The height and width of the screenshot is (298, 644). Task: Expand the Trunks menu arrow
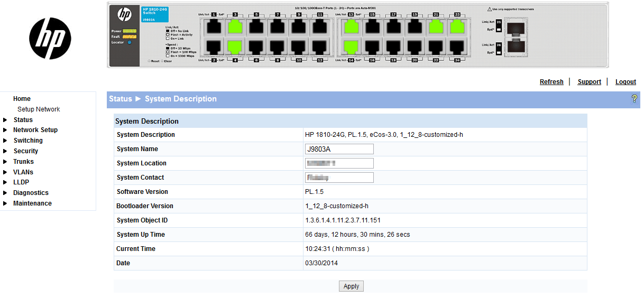[x=5, y=162]
